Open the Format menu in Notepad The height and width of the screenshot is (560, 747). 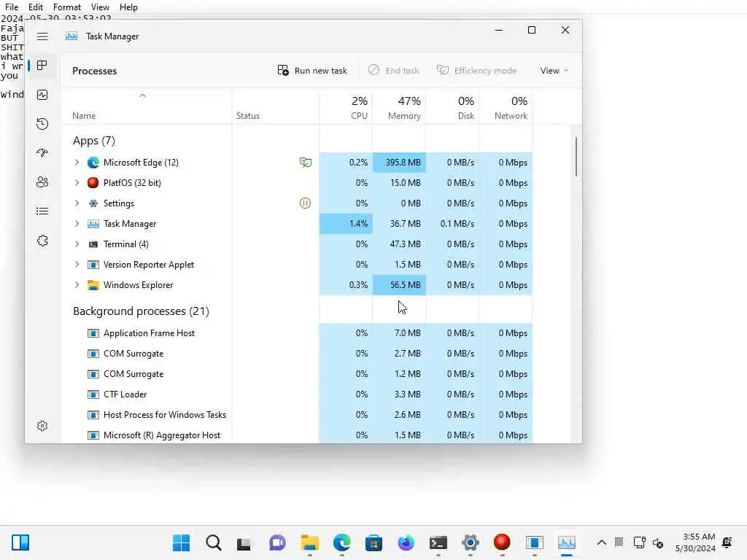[x=66, y=7]
